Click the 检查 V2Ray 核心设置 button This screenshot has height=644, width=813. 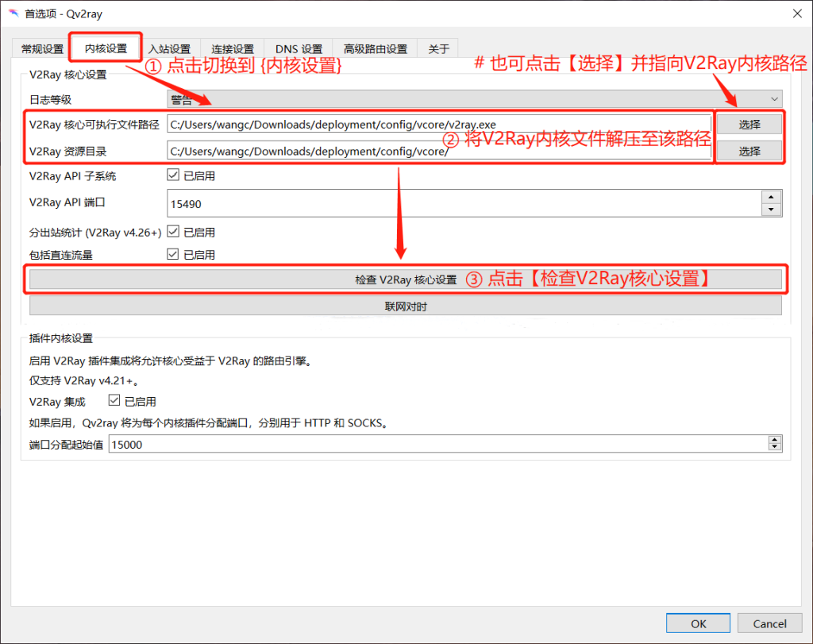tap(406, 280)
